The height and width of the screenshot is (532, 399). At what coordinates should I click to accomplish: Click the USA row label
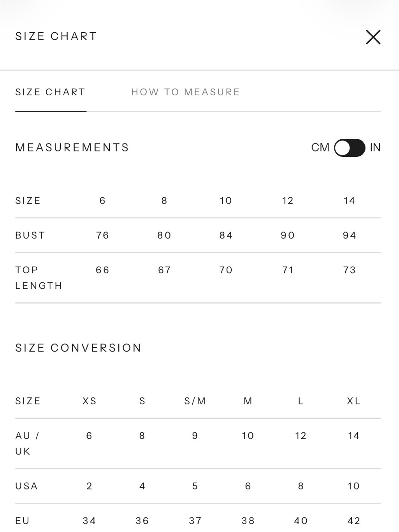pos(26,486)
